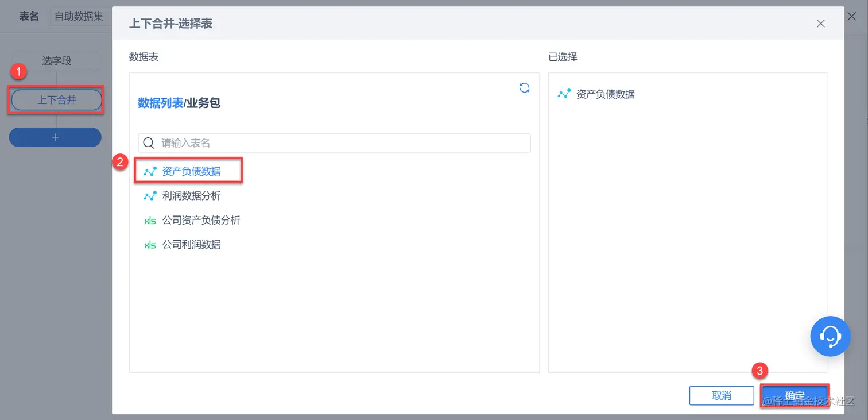868x420 pixels.
Task: Click the 表名 label area
Action: coord(29,16)
